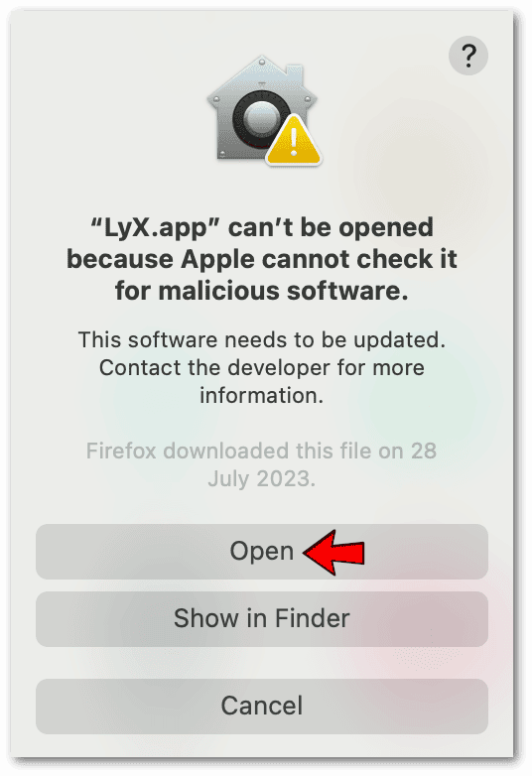
Task: Click the vault dial inside the house icon
Action: point(261,119)
